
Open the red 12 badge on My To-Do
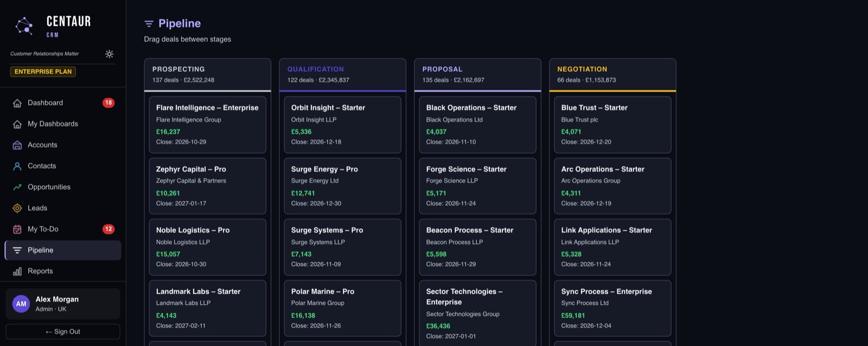tap(108, 229)
